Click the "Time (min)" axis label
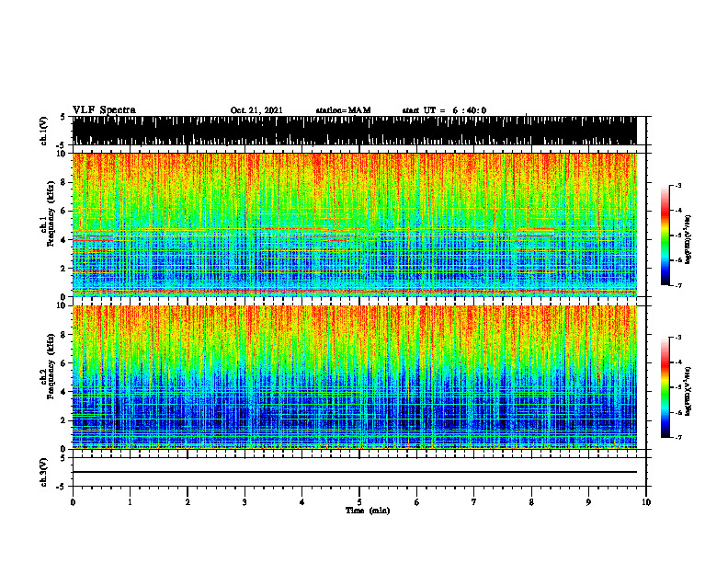This screenshot has width=728, height=563. (x=368, y=511)
